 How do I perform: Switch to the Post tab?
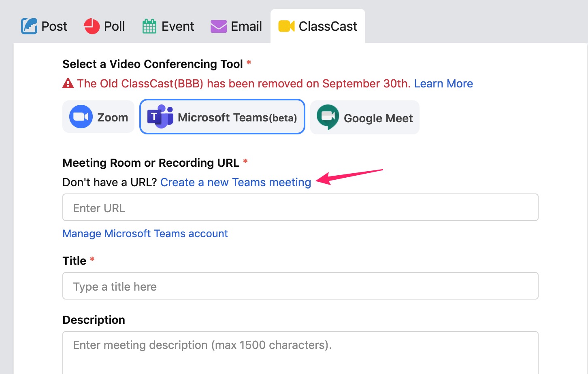pyautogui.click(x=44, y=26)
